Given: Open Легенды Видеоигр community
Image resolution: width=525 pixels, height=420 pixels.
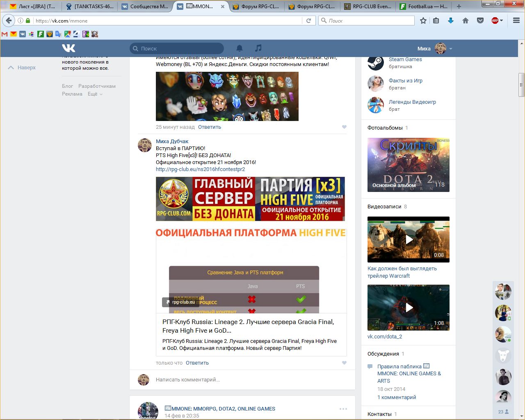Looking at the screenshot, I should tap(412, 102).
